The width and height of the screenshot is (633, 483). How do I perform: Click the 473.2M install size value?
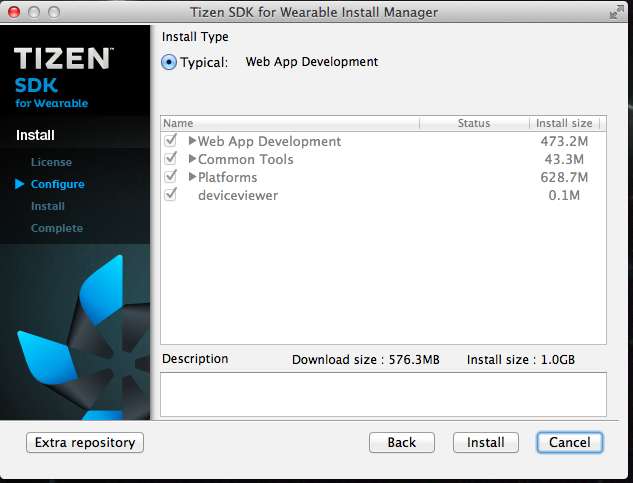(564, 141)
